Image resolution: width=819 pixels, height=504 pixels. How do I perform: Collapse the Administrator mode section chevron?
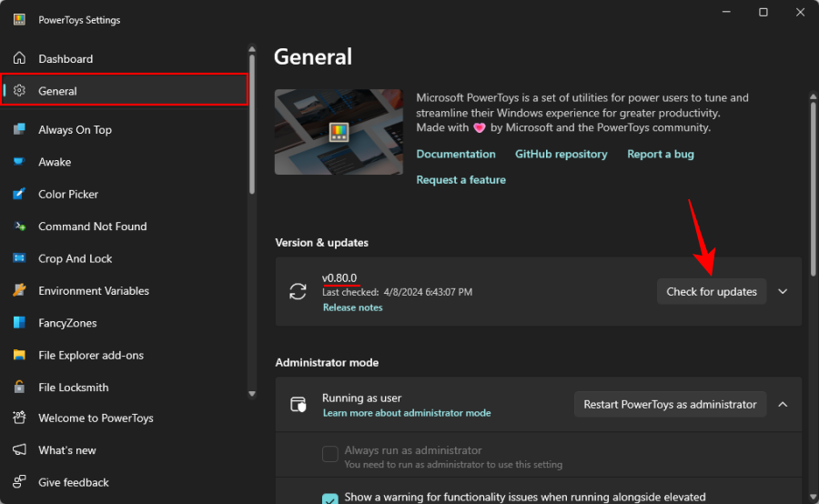pos(783,404)
